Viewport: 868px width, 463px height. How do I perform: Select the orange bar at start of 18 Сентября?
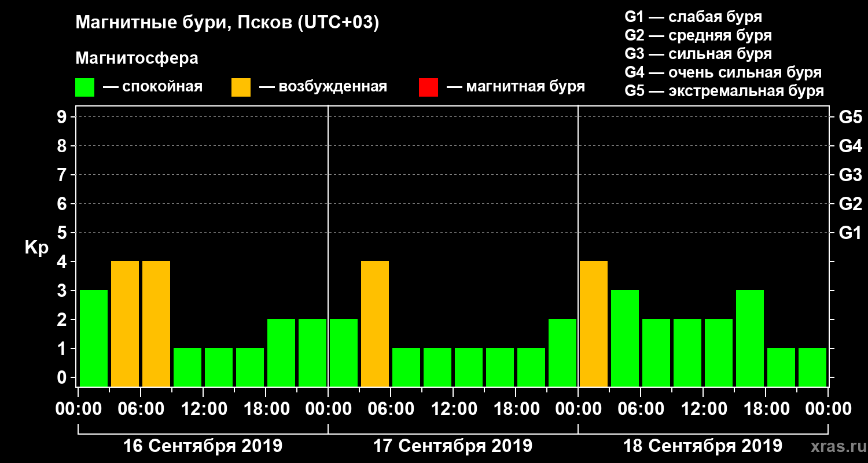pos(594,324)
